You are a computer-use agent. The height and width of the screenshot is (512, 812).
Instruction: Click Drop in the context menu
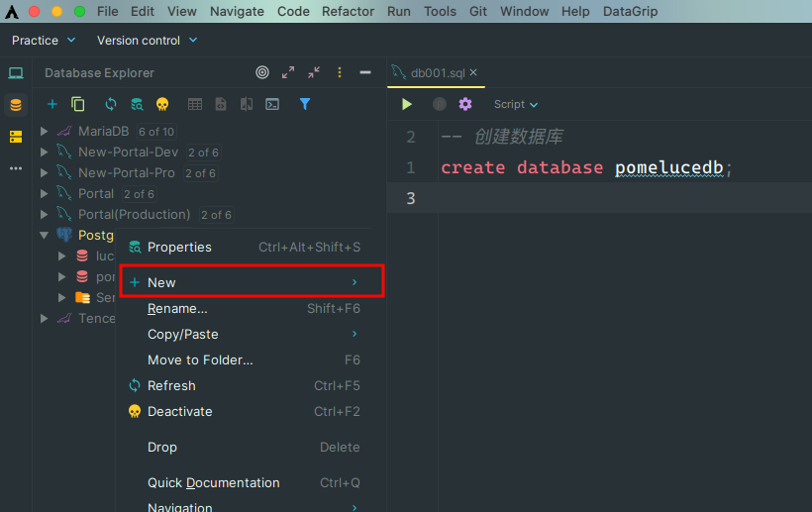click(162, 448)
